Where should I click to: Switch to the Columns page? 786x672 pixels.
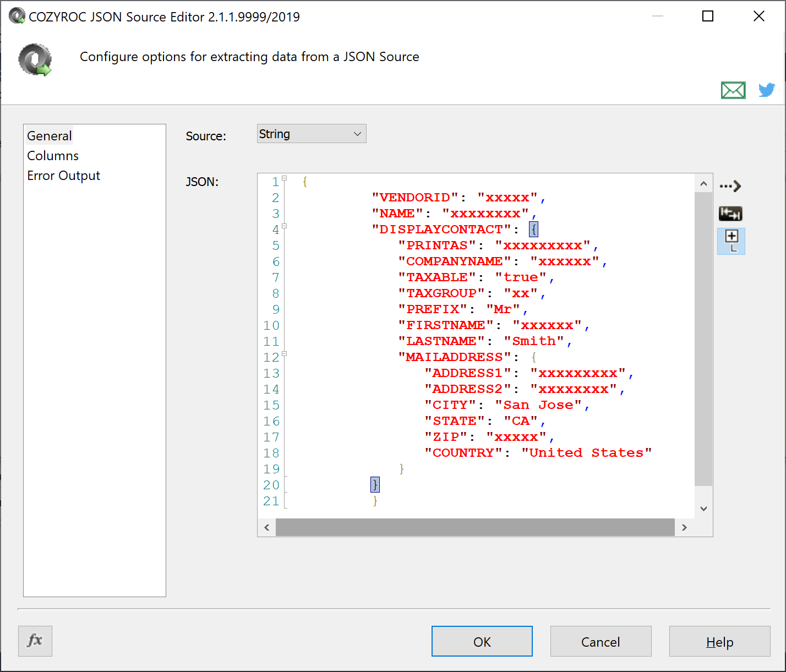tap(53, 156)
